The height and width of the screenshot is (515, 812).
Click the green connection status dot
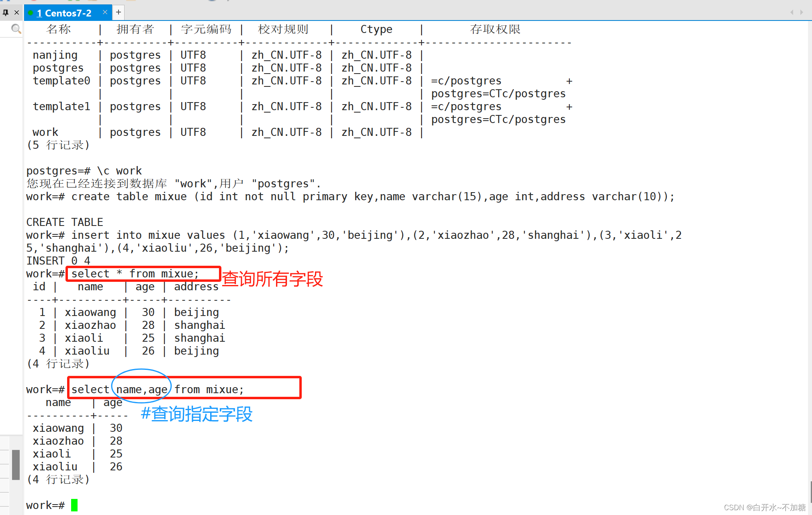31,13
